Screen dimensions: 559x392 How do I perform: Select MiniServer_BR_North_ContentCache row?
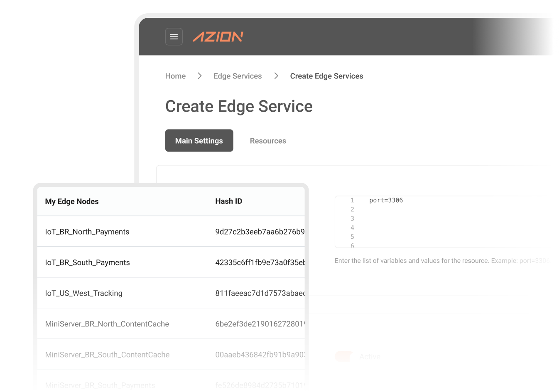pos(171,324)
